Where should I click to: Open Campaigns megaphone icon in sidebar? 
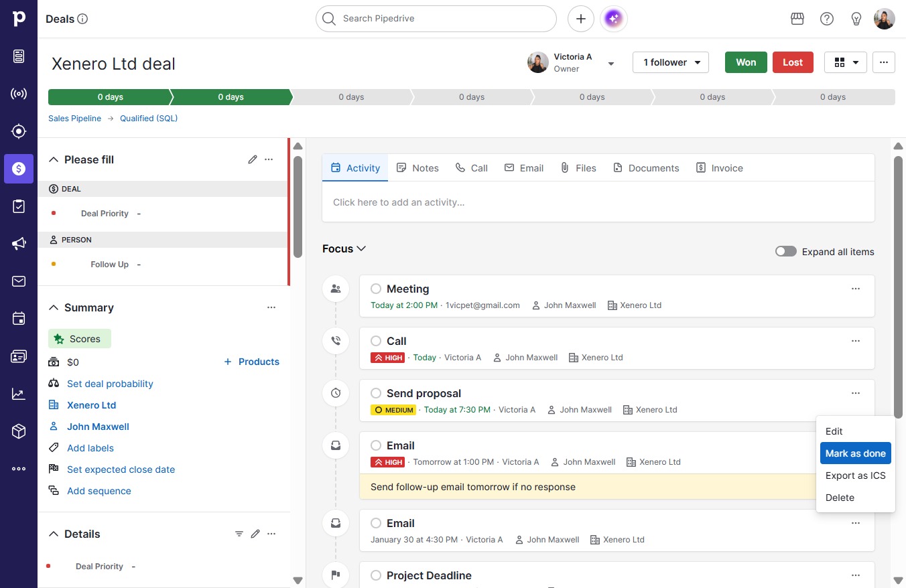click(x=19, y=244)
